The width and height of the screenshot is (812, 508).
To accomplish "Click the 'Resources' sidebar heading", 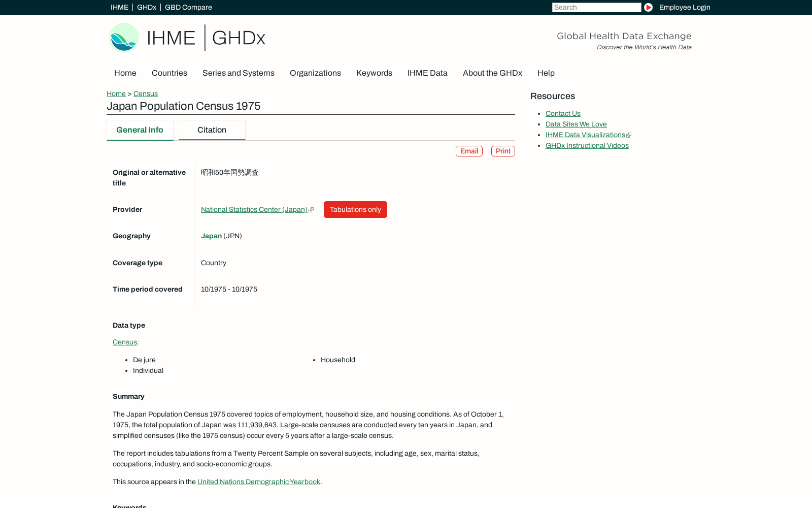I will point(553,96).
